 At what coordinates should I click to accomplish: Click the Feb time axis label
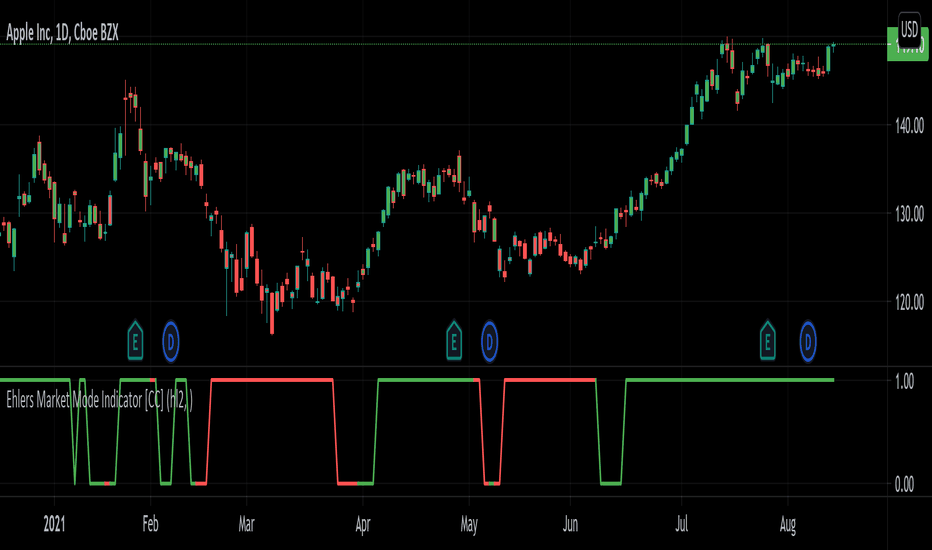(x=150, y=524)
